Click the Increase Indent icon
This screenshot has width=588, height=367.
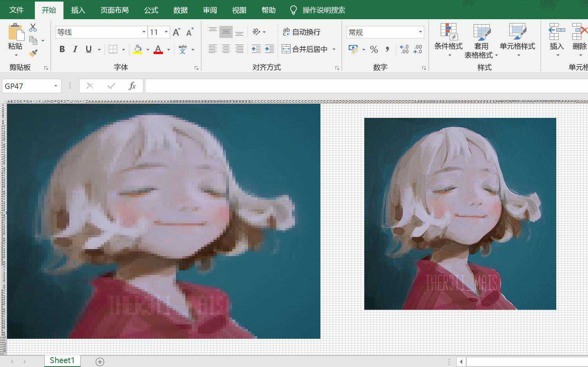click(269, 49)
